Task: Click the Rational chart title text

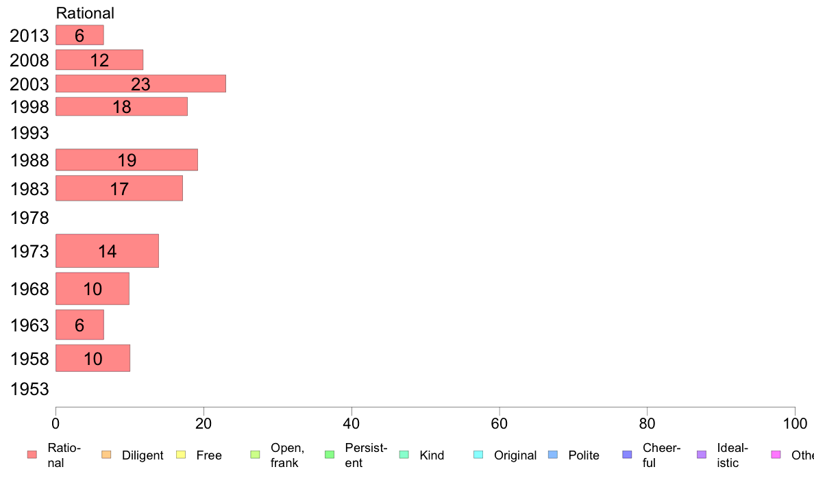Action: (85, 13)
